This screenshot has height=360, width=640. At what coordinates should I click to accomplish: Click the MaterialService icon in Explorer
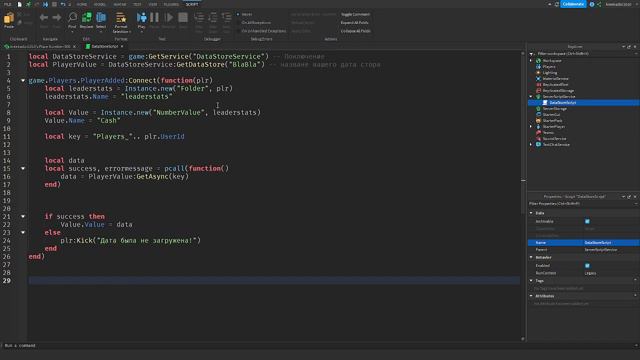tap(538, 78)
